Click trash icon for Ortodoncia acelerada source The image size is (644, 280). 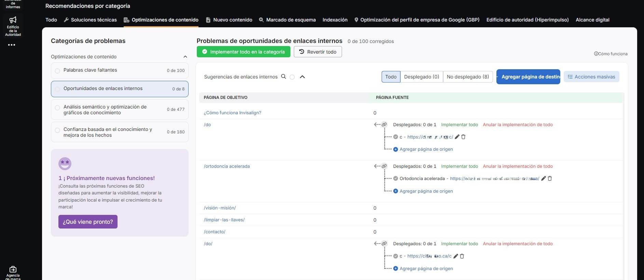[x=550, y=178]
